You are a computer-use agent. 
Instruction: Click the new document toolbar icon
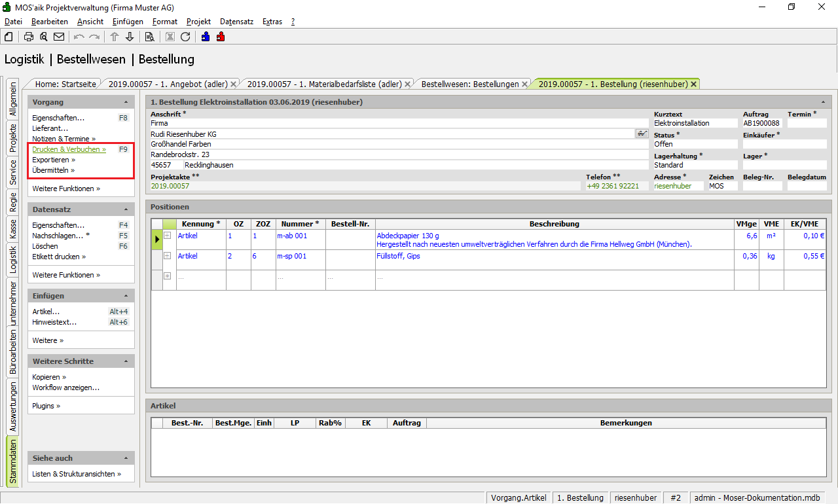coord(9,37)
